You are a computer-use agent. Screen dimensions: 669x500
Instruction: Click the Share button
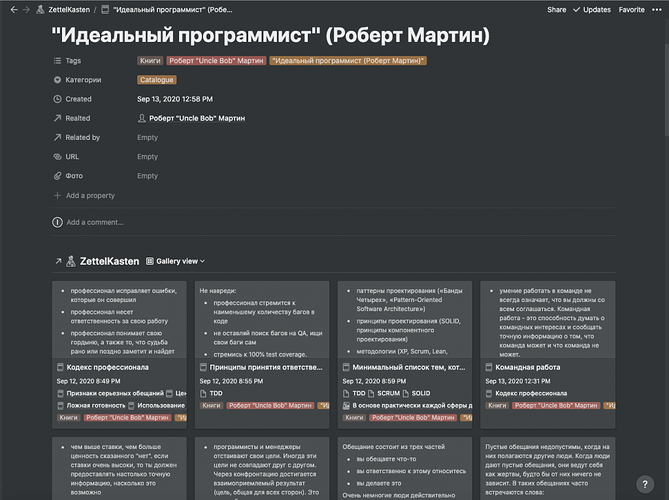pos(556,9)
